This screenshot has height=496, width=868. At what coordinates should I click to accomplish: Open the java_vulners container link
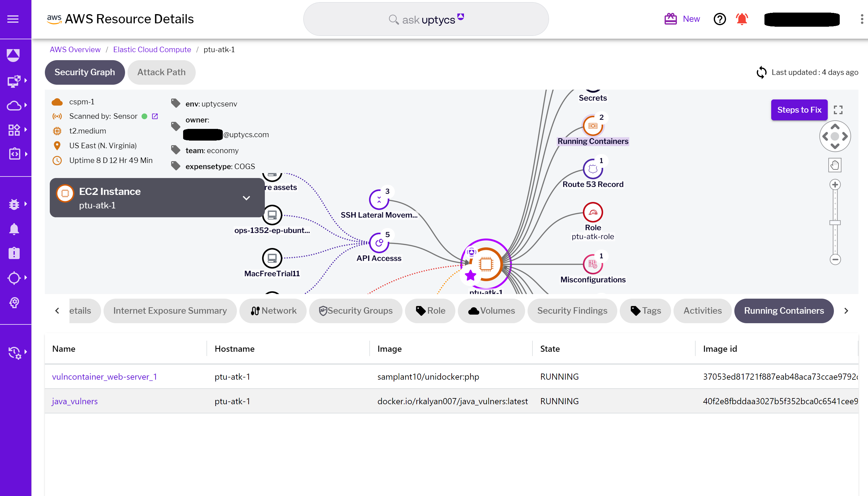click(74, 401)
